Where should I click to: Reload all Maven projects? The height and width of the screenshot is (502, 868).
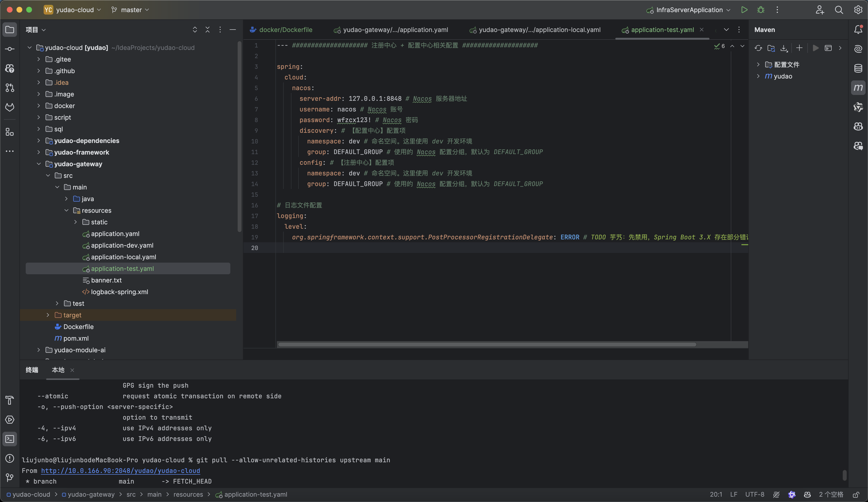(x=758, y=48)
